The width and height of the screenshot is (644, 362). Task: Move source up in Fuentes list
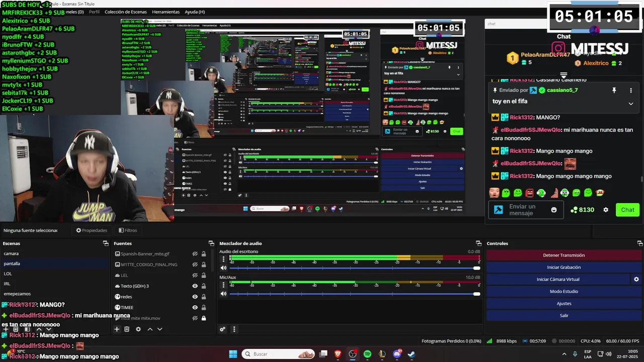pyautogui.click(x=150, y=329)
